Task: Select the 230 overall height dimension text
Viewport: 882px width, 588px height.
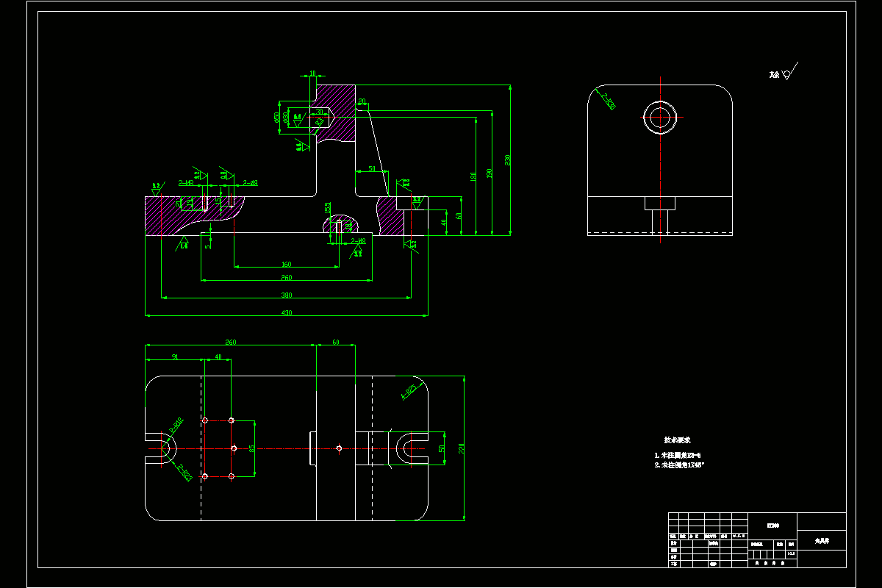Action: coord(506,159)
